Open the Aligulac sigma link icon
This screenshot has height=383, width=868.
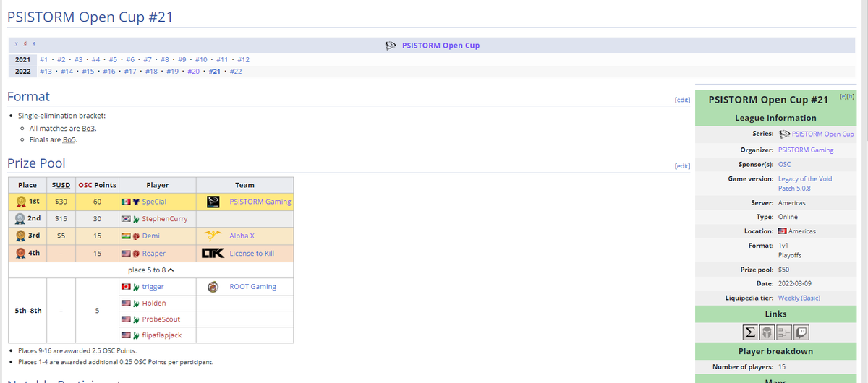pyautogui.click(x=751, y=333)
